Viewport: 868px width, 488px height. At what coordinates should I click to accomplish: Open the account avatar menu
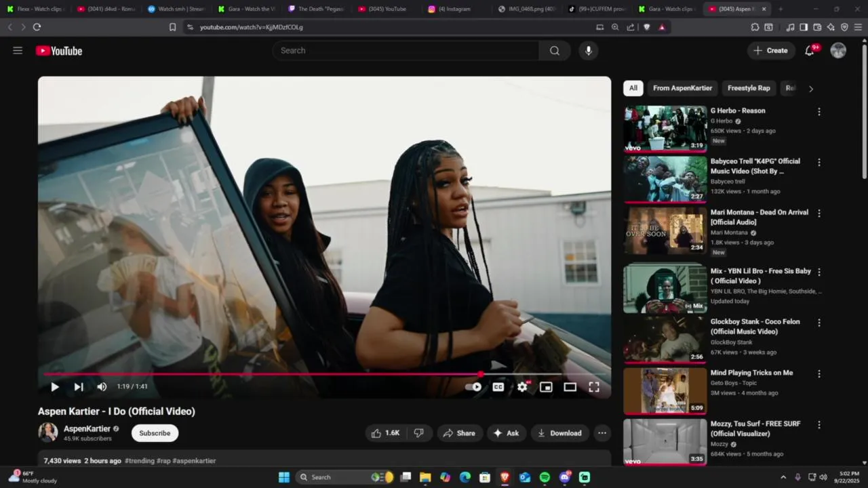[838, 51]
